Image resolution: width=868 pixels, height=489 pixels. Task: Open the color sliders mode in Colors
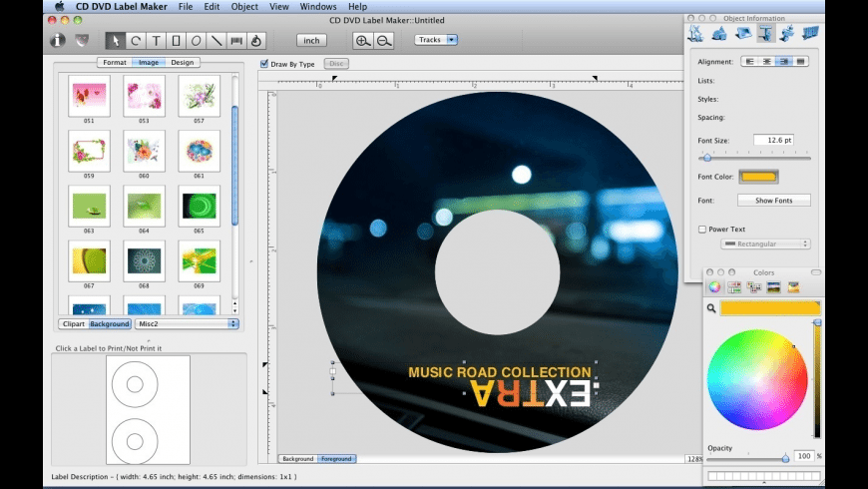[733, 287]
